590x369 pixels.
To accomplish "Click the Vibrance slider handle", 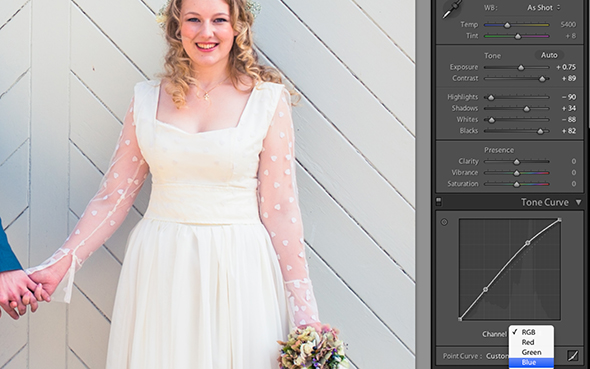I will click(517, 173).
